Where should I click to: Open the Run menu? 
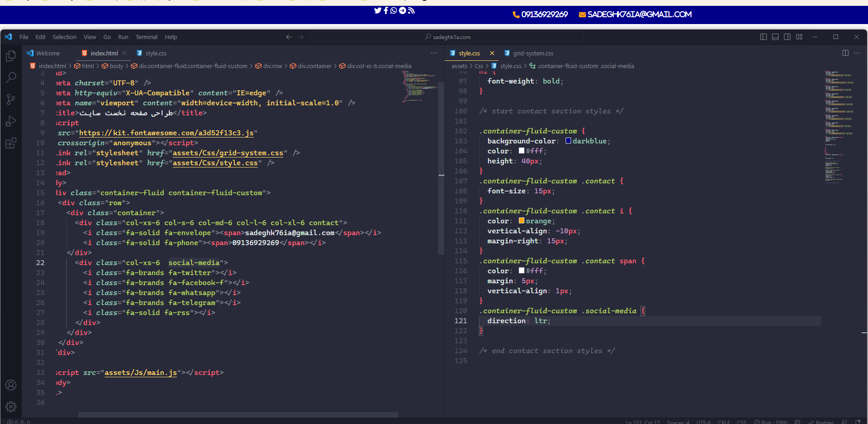click(123, 37)
